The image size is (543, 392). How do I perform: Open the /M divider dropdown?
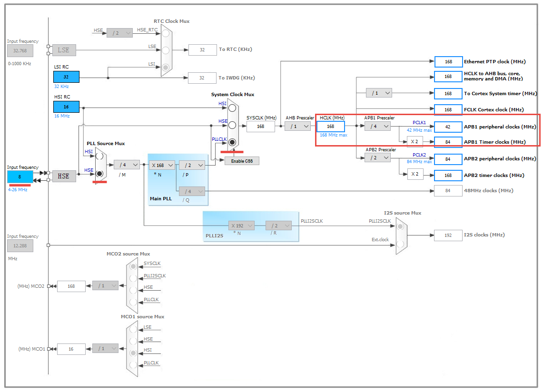click(x=126, y=165)
